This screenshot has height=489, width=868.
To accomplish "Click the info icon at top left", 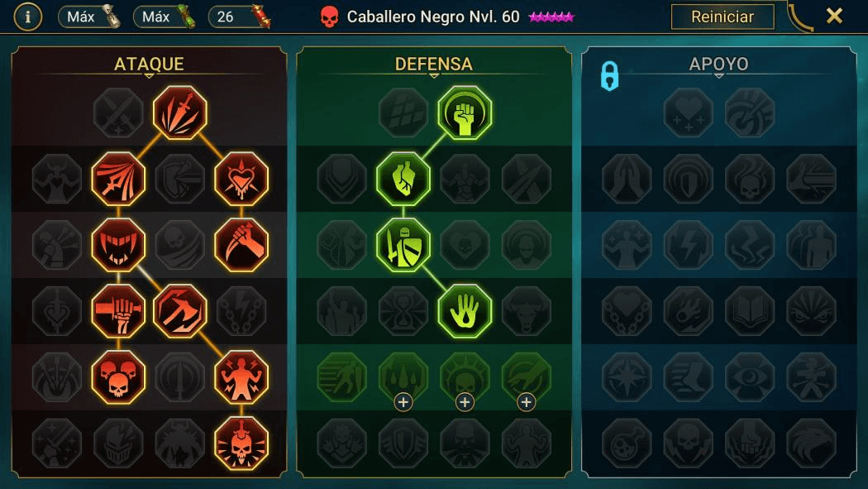I will (27, 17).
